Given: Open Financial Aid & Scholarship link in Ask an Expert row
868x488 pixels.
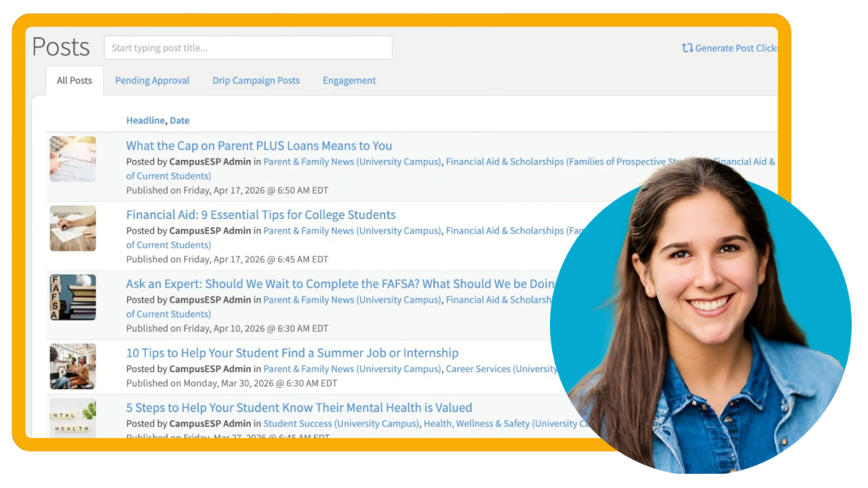Looking at the screenshot, I should 500,300.
